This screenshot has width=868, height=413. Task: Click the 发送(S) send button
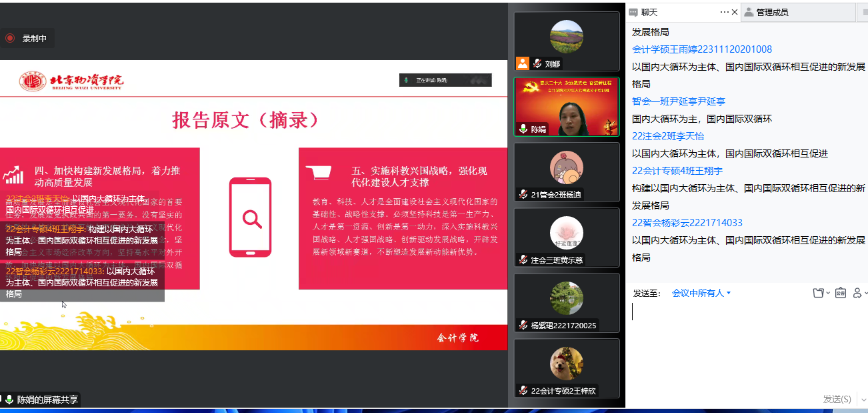click(x=837, y=399)
